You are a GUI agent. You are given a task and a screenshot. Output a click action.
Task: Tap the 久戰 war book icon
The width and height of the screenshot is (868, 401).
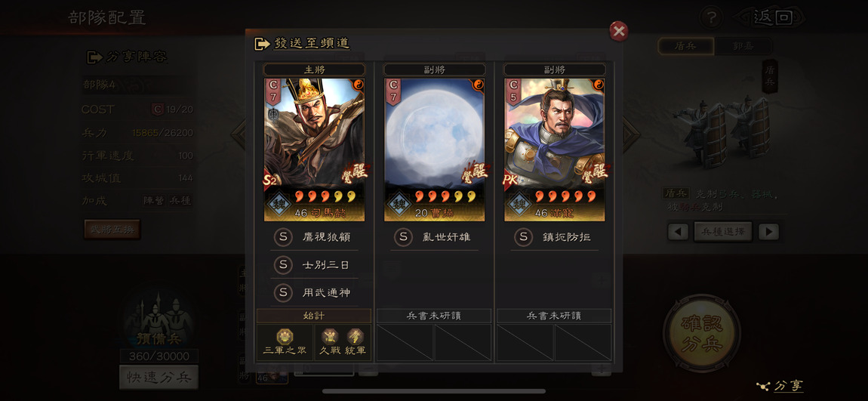coord(330,337)
